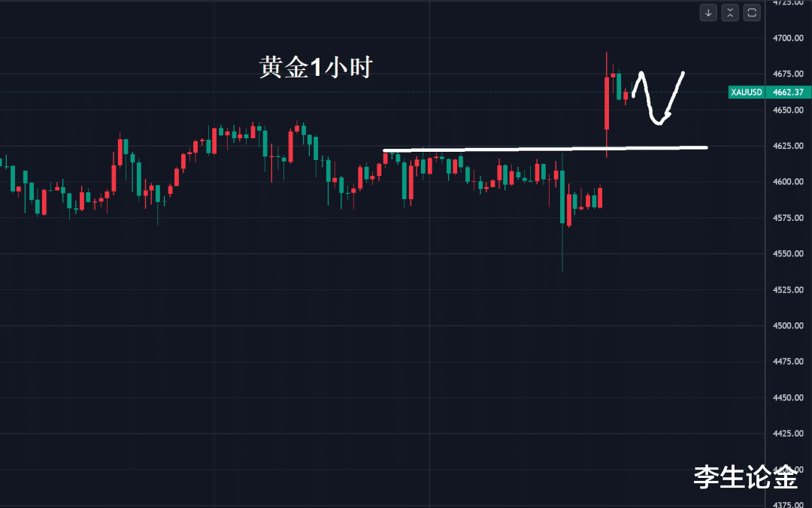Click the 4500.00 price axis label
The image size is (812, 508).
tap(789, 326)
